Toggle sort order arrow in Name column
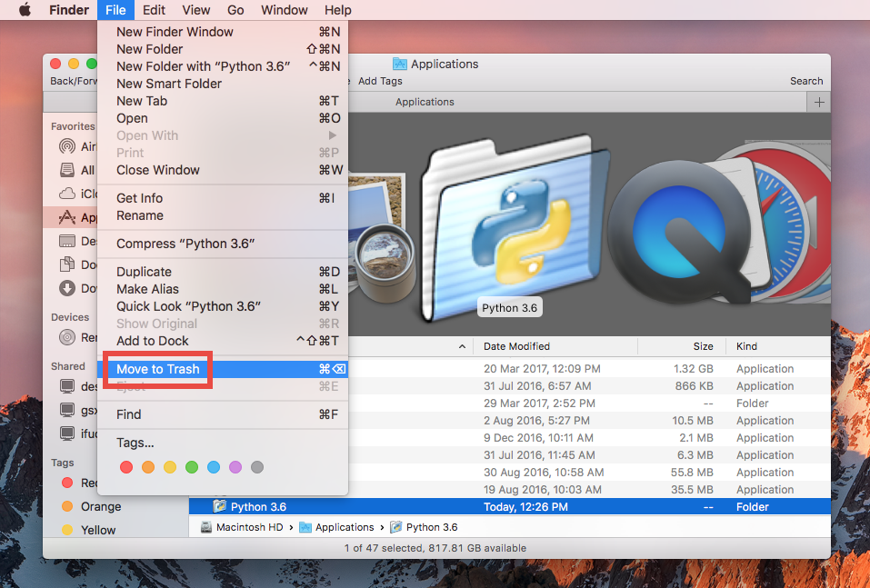870x588 pixels. (x=462, y=346)
